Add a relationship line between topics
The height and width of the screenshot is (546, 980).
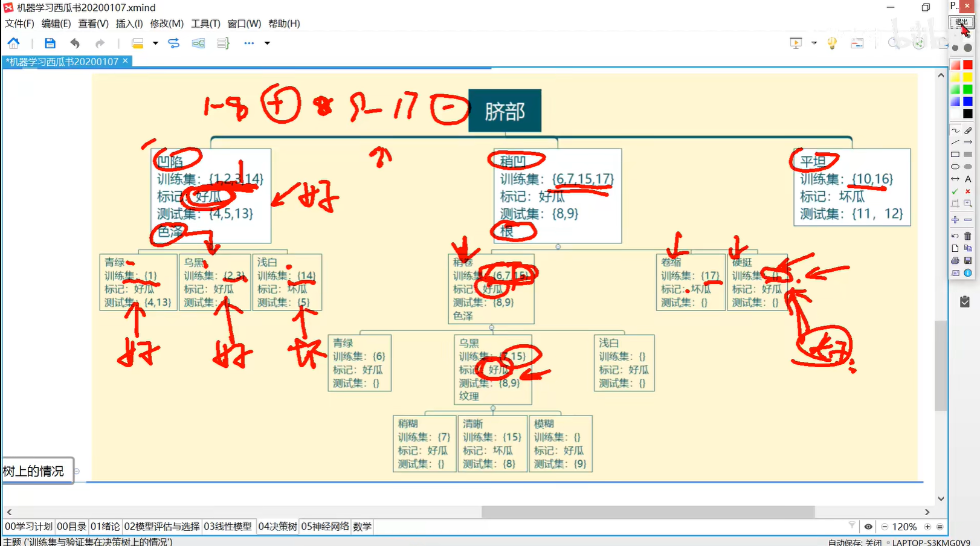coord(173,43)
